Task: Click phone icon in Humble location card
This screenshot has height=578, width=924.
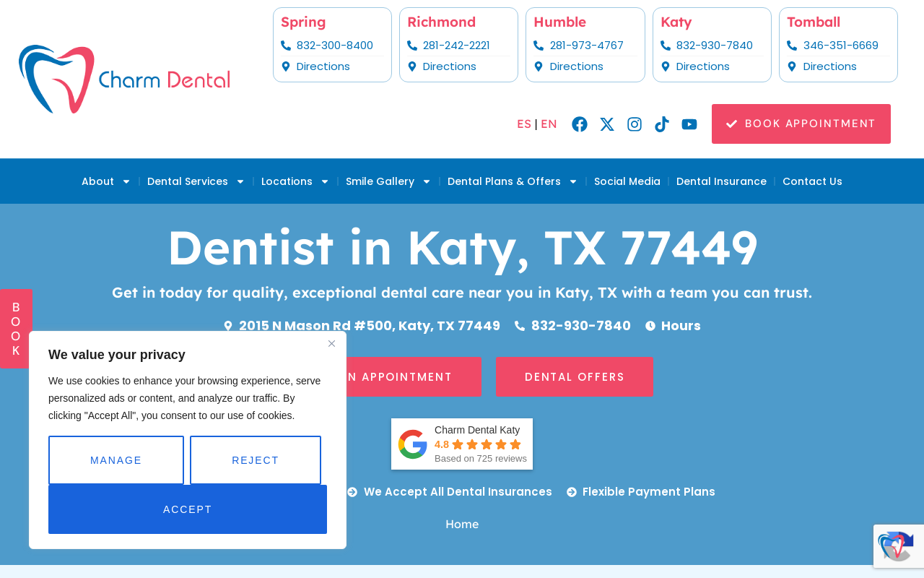Action: pos(539,46)
